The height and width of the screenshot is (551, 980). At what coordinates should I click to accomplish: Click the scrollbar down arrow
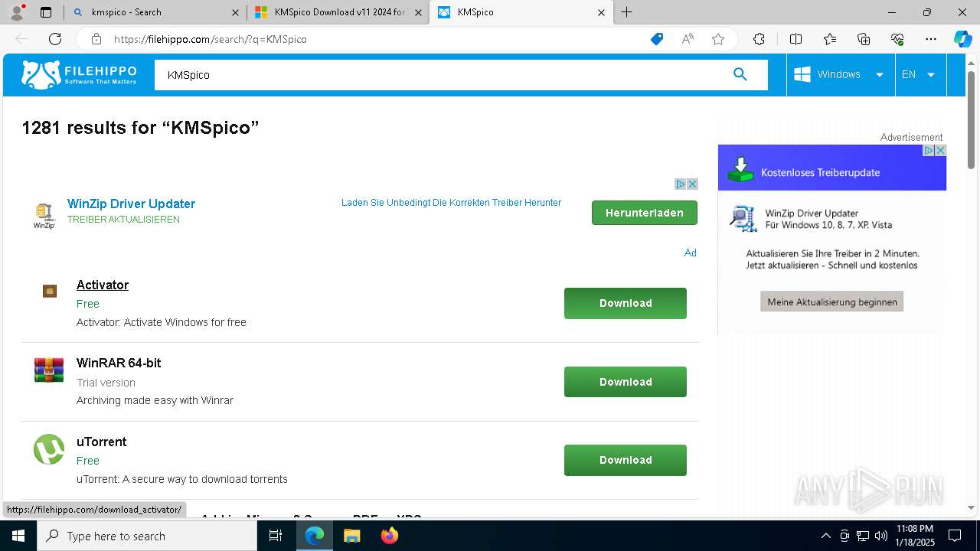click(x=971, y=507)
